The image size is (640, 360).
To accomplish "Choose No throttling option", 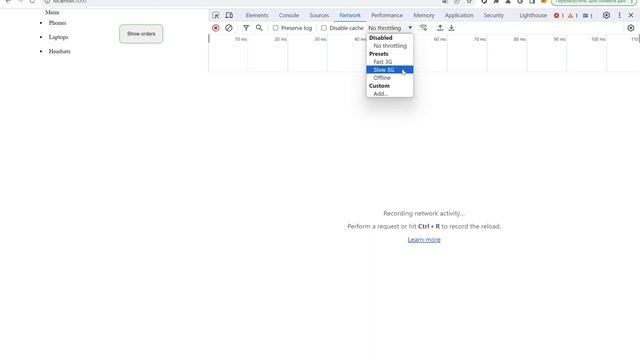I will [390, 46].
